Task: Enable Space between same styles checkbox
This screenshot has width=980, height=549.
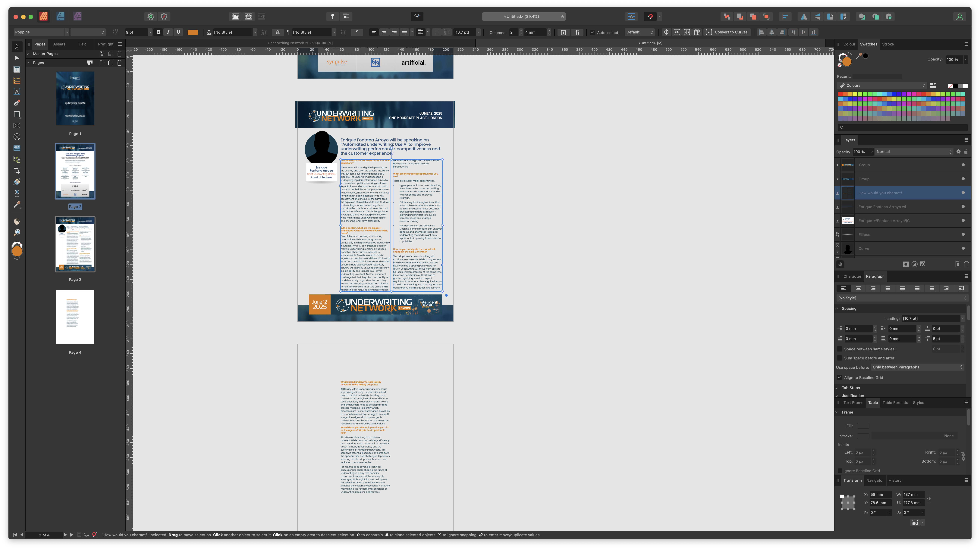Action: click(x=840, y=349)
